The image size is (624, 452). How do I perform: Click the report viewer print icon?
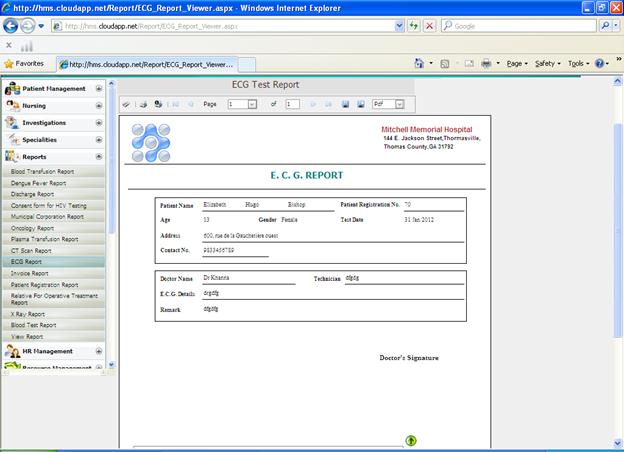(143, 104)
